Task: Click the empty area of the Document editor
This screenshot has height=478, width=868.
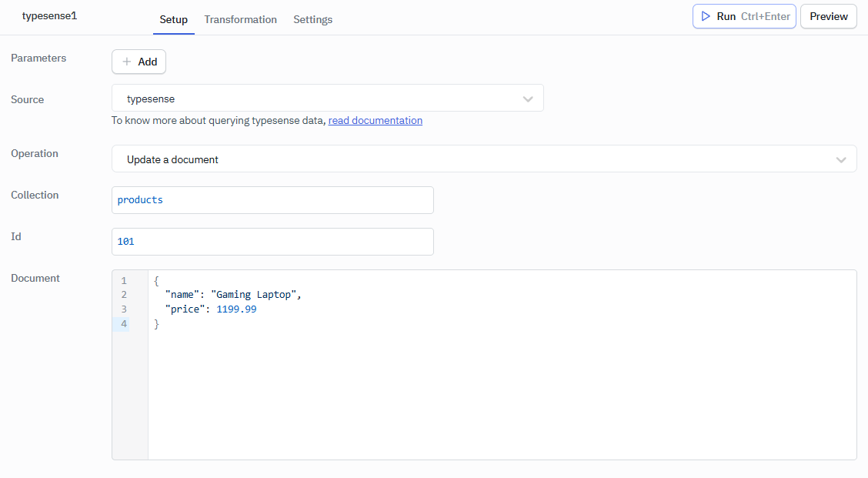Action: pyautogui.click(x=500, y=393)
